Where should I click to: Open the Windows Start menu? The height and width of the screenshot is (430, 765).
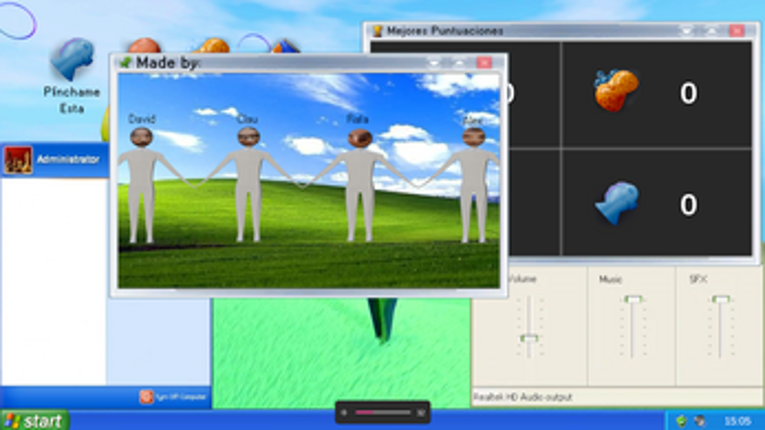(34, 421)
